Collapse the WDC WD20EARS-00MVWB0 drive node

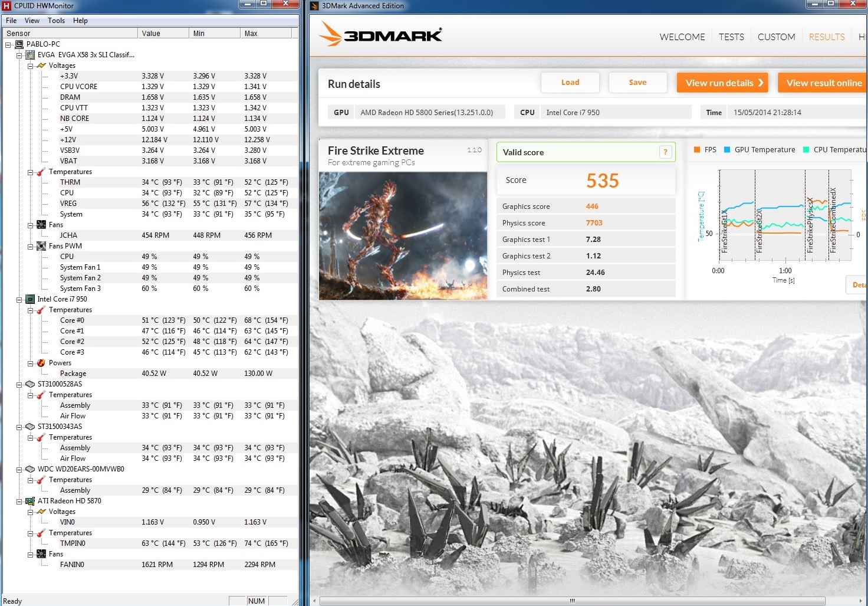19,469
